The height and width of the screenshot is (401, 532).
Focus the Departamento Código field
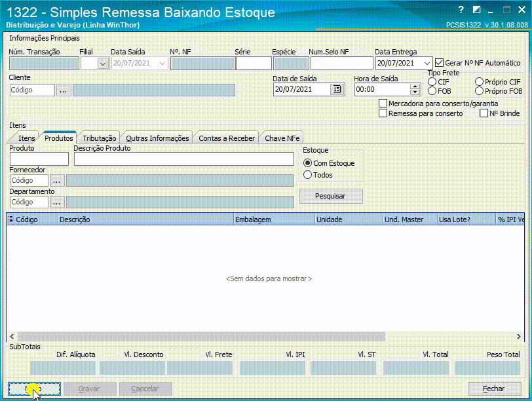(29, 202)
